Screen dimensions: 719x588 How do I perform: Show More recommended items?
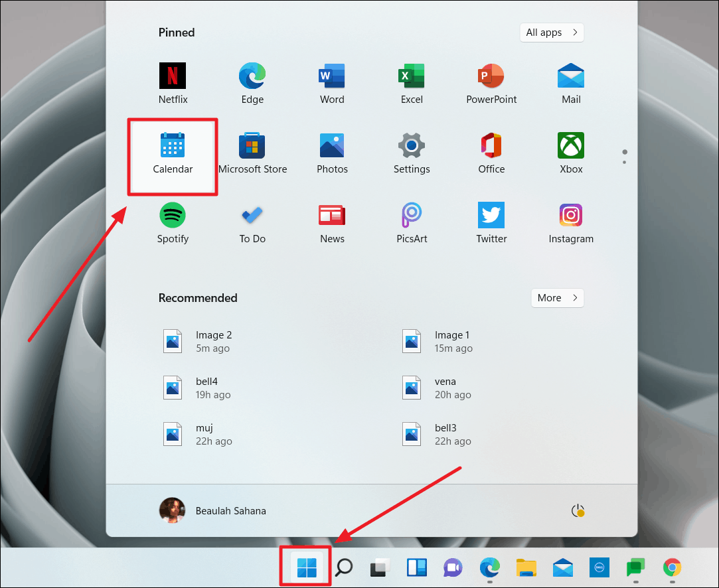[x=557, y=298]
